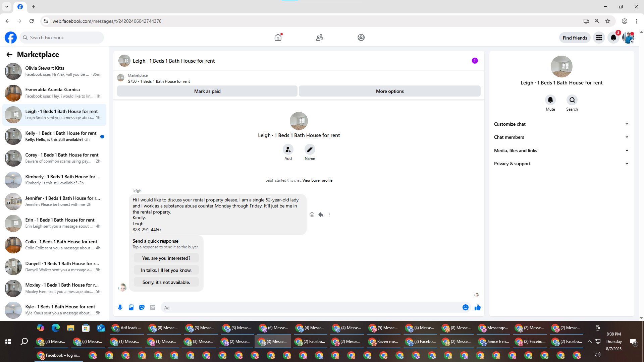Viewport: 644px width, 362px height.
Task: Open Collo's House for rent conversation
Action: [54, 245]
